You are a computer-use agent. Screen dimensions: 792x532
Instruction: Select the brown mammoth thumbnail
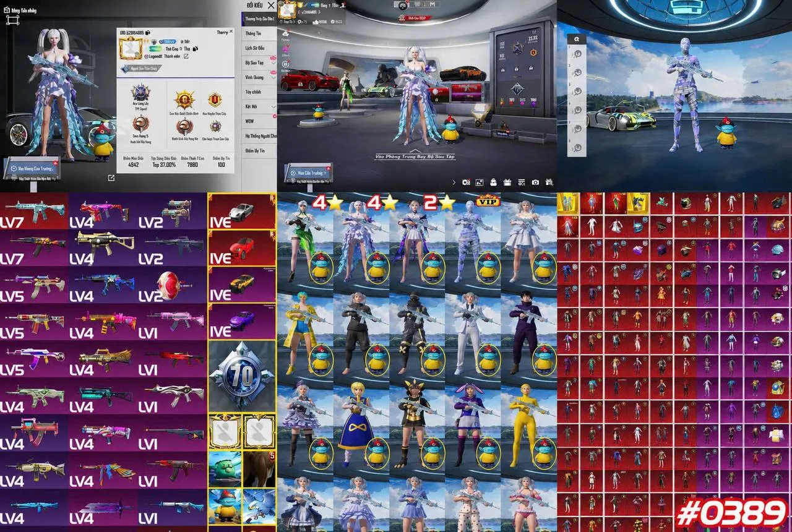(259, 468)
